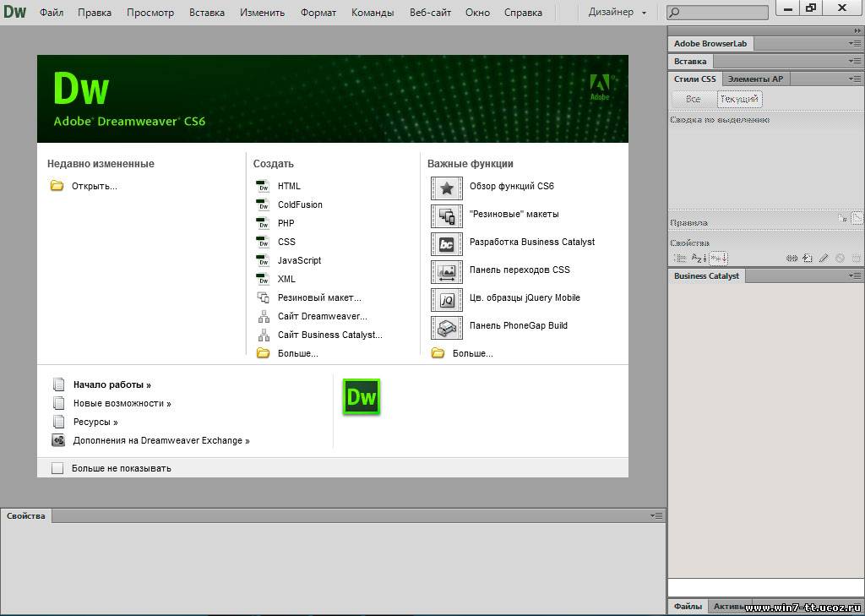Click the Панель PhoneGap Build feature icon

pos(447,327)
